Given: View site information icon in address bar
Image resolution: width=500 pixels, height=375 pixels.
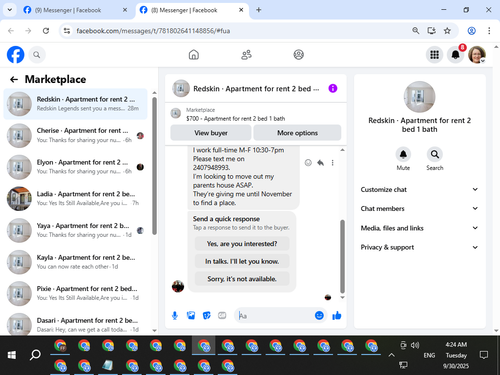Looking at the screenshot, I should [x=67, y=31].
